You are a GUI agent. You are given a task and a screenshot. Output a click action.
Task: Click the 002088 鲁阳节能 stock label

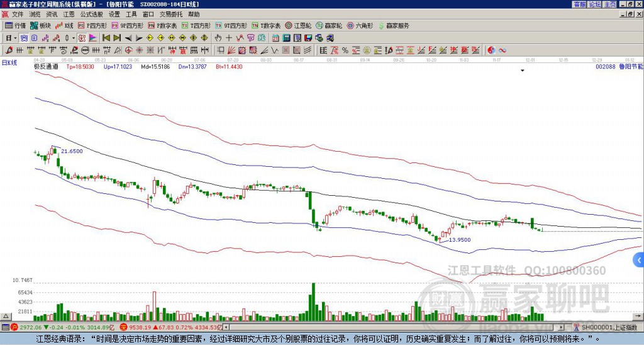(619, 66)
